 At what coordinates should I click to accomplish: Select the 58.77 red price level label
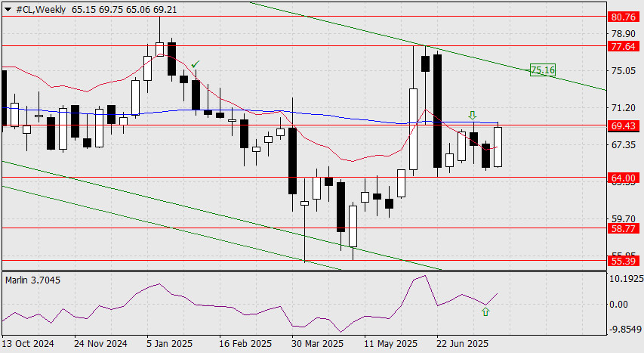[623, 228]
